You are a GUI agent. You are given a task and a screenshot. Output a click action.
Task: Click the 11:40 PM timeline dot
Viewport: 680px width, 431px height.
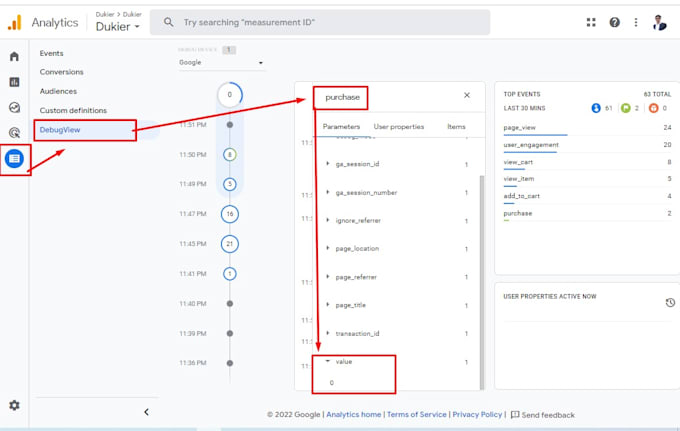tap(230, 304)
